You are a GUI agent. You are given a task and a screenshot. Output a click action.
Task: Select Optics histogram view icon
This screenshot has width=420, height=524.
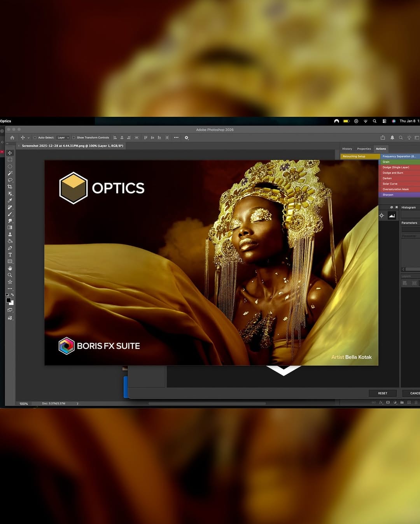click(392, 216)
